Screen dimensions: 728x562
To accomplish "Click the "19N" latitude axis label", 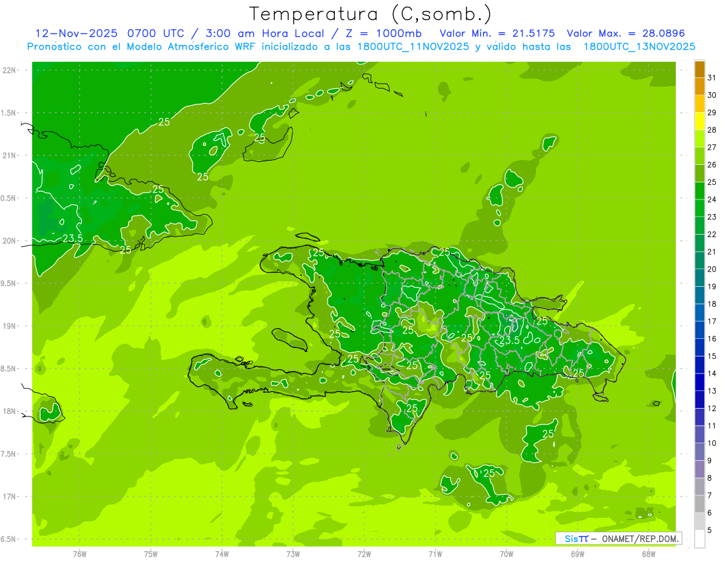I will pos(8,326).
